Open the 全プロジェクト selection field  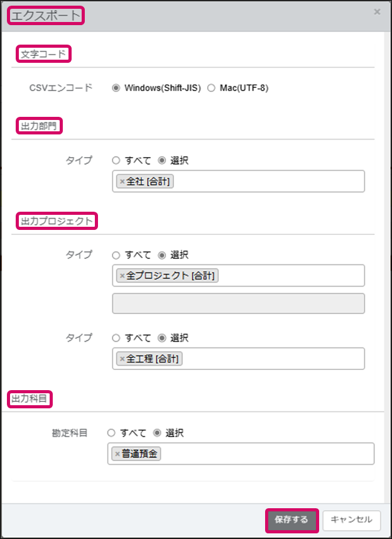(289, 276)
